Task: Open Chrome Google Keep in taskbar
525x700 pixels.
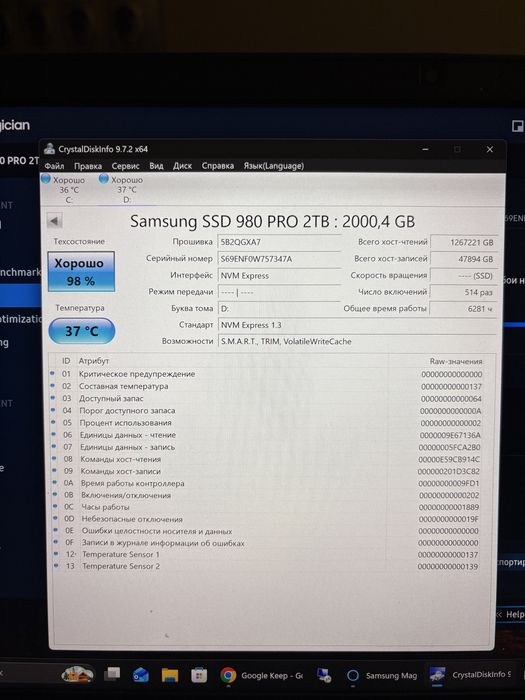Action: tap(262, 675)
